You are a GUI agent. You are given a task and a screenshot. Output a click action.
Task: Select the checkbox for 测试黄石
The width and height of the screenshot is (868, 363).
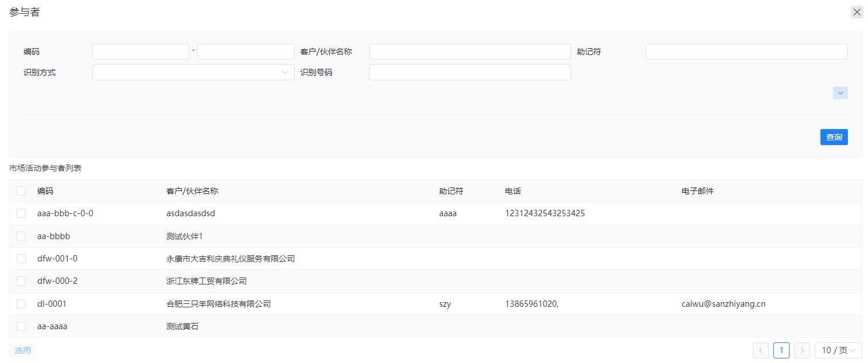(x=21, y=326)
